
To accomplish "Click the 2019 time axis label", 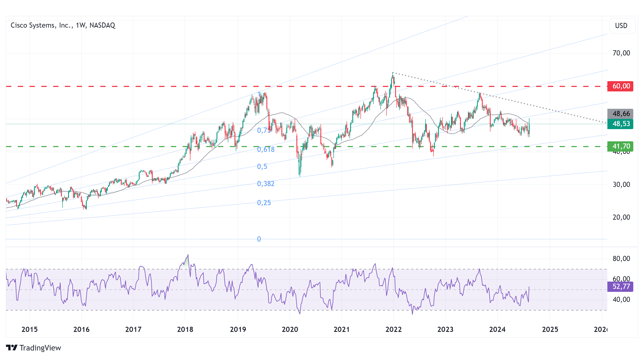I will click(x=238, y=330).
